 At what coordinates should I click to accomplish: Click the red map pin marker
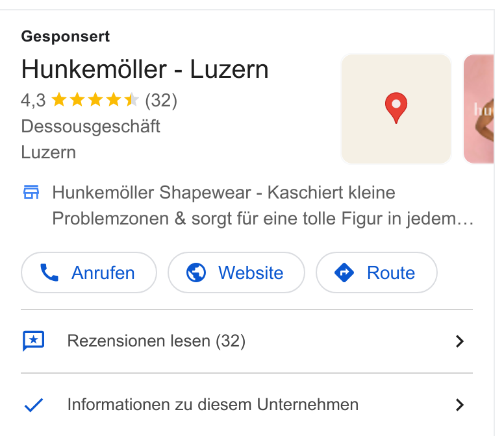pyautogui.click(x=396, y=108)
